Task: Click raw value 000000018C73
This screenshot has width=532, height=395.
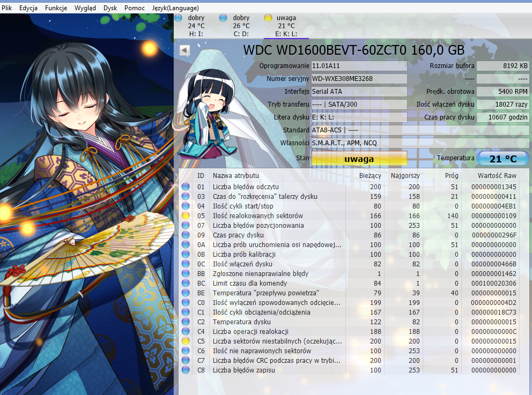Action: click(494, 312)
